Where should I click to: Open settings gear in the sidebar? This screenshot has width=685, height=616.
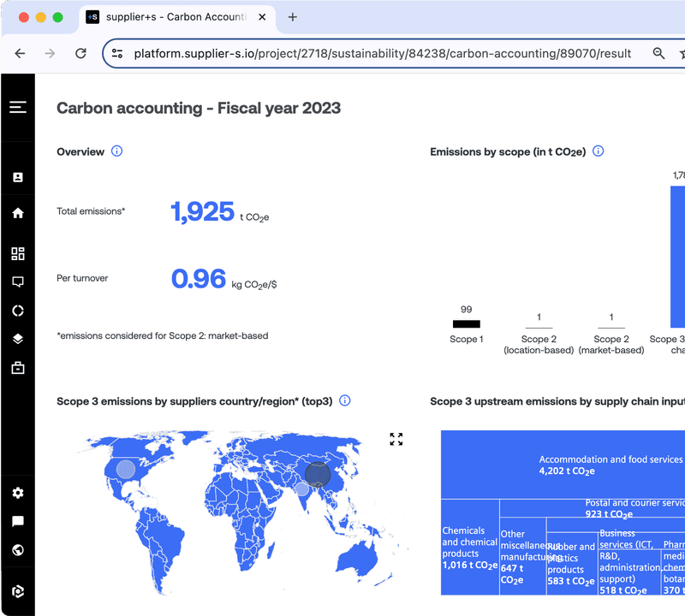click(18, 493)
